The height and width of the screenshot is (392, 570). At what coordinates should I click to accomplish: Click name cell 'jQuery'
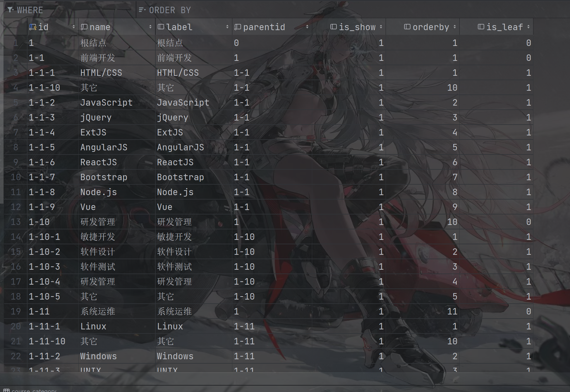tap(117, 118)
